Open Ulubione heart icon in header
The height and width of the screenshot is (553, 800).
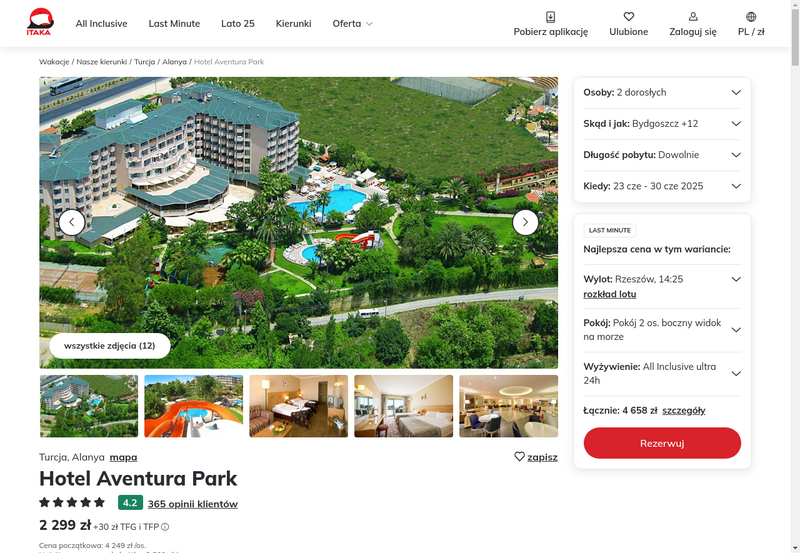[629, 17]
